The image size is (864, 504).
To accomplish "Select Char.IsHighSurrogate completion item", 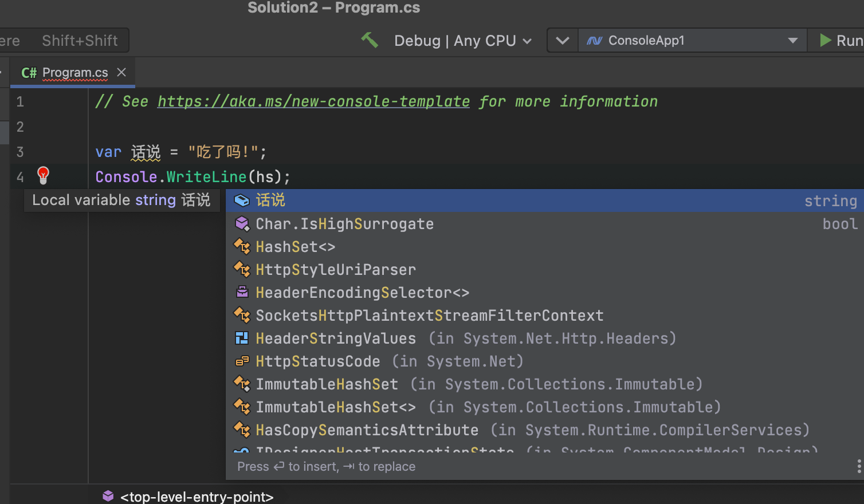I will click(x=545, y=223).
